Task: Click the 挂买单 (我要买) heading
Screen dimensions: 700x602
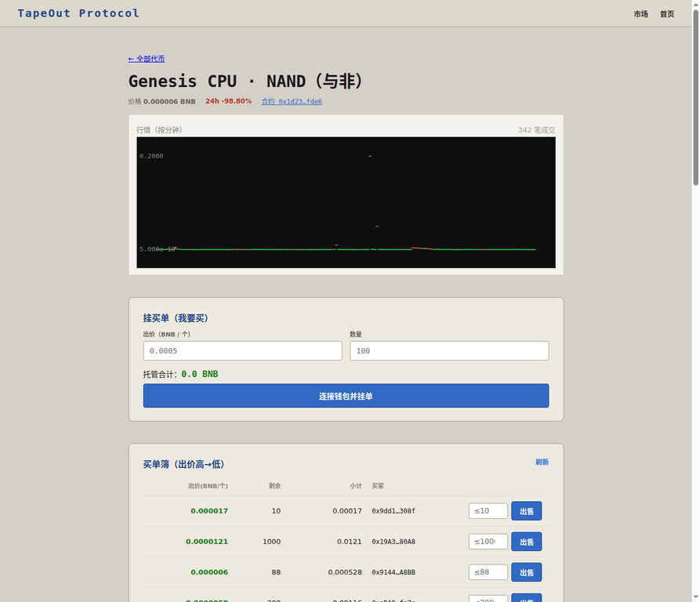Action: coord(176,318)
